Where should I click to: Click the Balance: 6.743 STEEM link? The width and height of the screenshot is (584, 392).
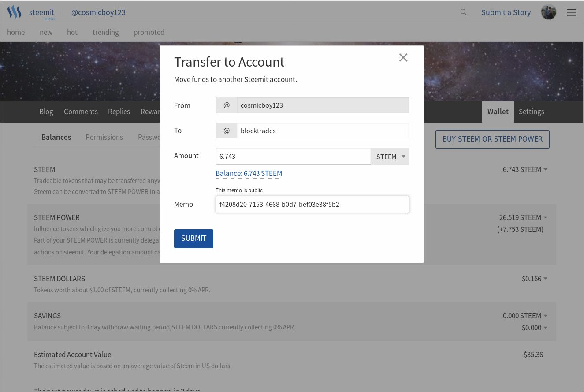249,173
